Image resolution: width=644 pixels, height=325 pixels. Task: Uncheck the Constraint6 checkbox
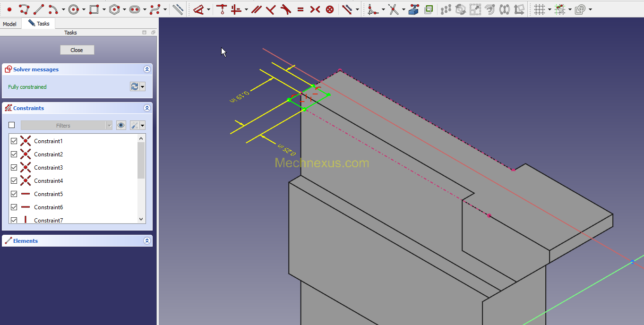14,207
